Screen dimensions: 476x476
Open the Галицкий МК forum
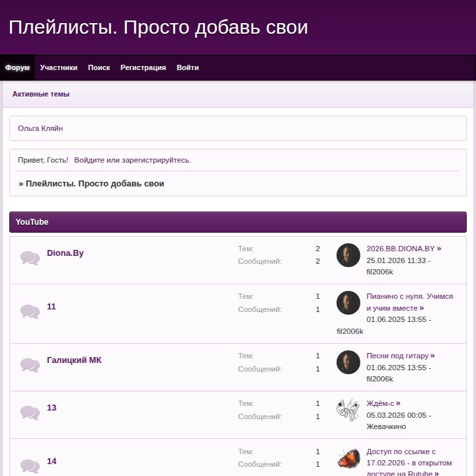74,360
